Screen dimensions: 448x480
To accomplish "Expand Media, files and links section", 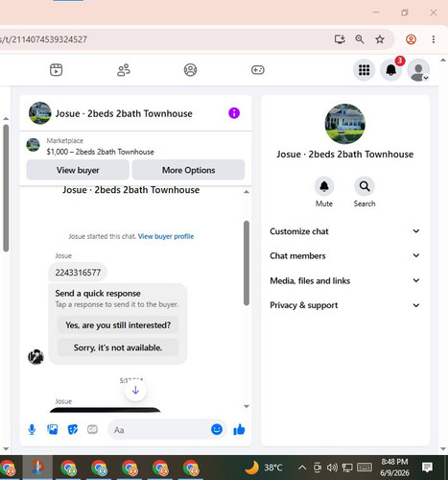I will point(344,280).
